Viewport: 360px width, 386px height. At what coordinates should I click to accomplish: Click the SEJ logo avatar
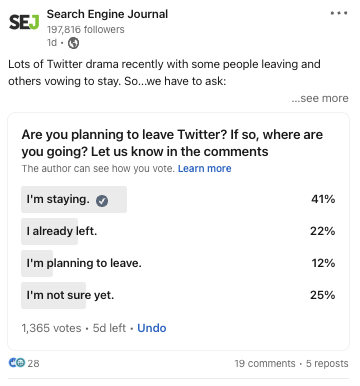24,22
